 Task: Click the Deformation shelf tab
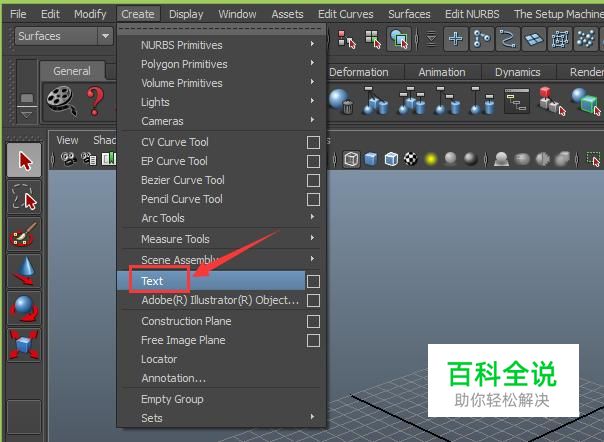(359, 72)
